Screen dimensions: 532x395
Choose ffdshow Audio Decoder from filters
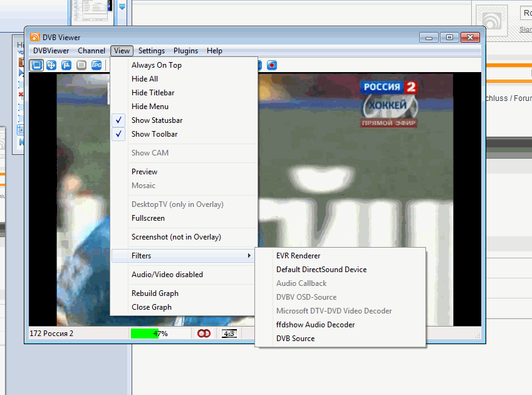coord(315,325)
